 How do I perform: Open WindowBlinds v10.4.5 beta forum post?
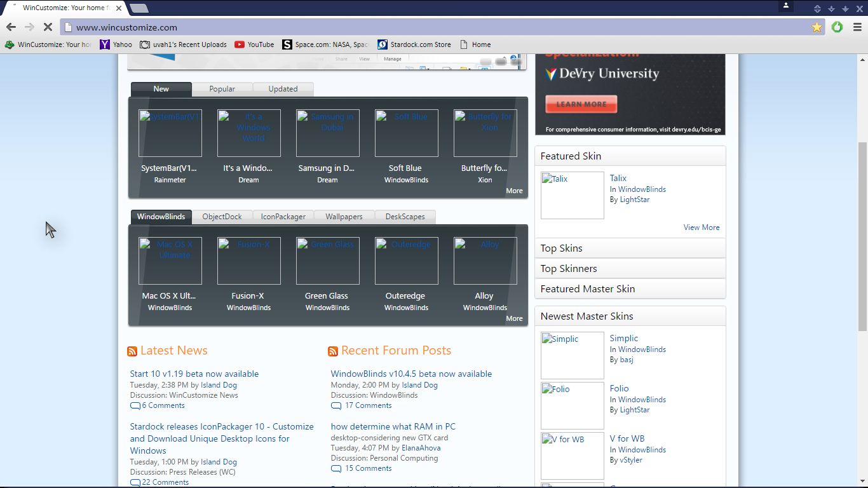[x=411, y=374]
